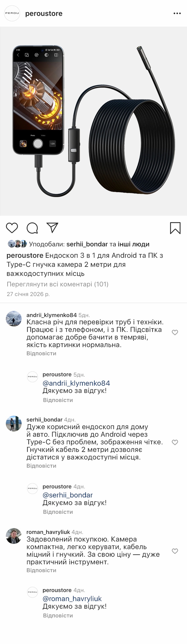Open comments via the speech bubble icon
The image size is (187, 644).
click(x=32, y=228)
